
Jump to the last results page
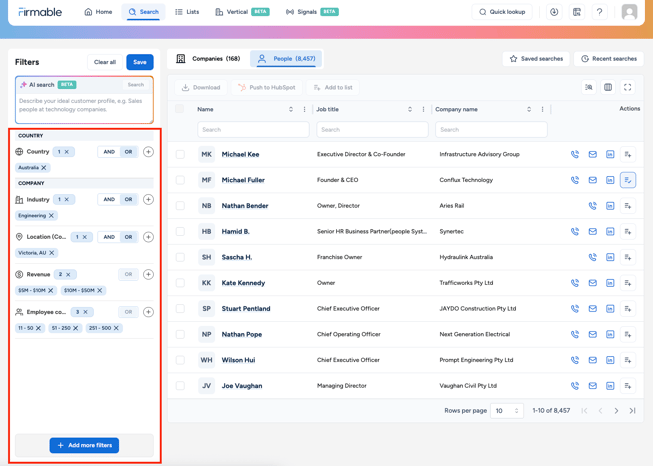click(x=632, y=411)
